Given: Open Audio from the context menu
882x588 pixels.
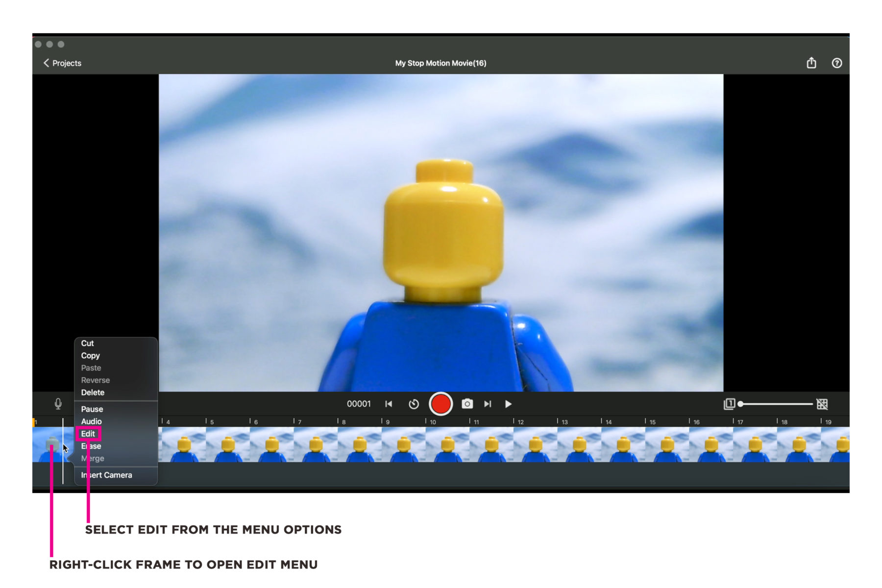Looking at the screenshot, I should point(91,421).
